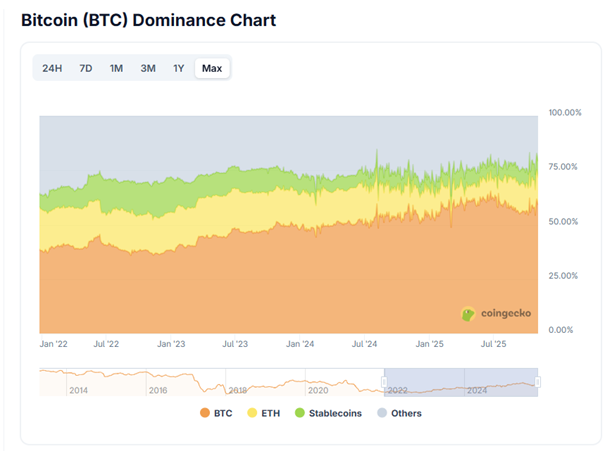The width and height of the screenshot is (605, 451).
Task: Click the Max time range tab
Action: 212,68
